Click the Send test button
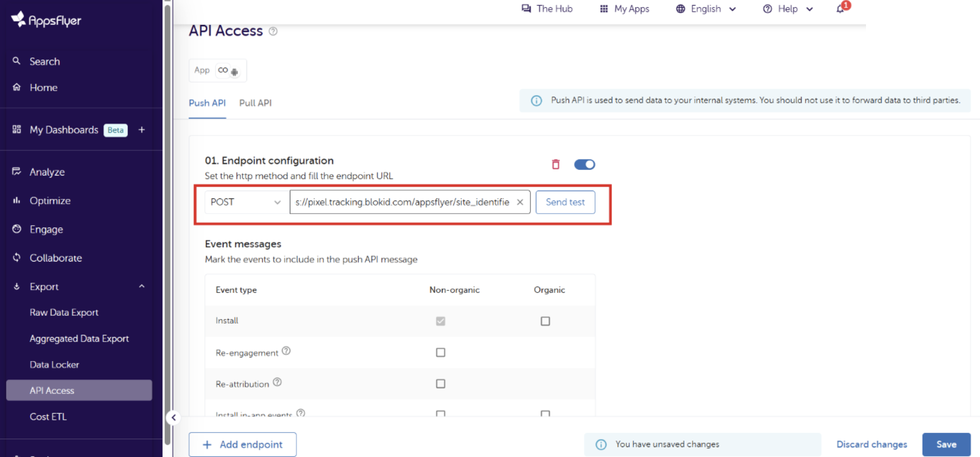The height and width of the screenshot is (457, 980). (565, 202)
